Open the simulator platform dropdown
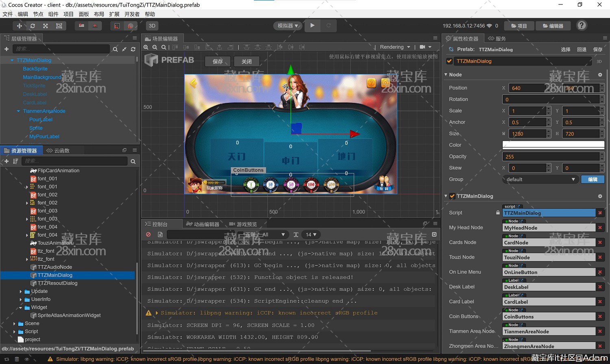The width and height of the screenshot is (610, 364). click(288, 26)
